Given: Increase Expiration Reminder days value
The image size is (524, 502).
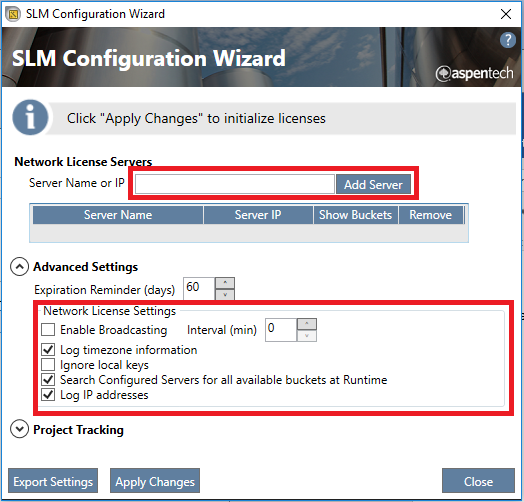Looking at the screenshot, I should click(225, 283).
